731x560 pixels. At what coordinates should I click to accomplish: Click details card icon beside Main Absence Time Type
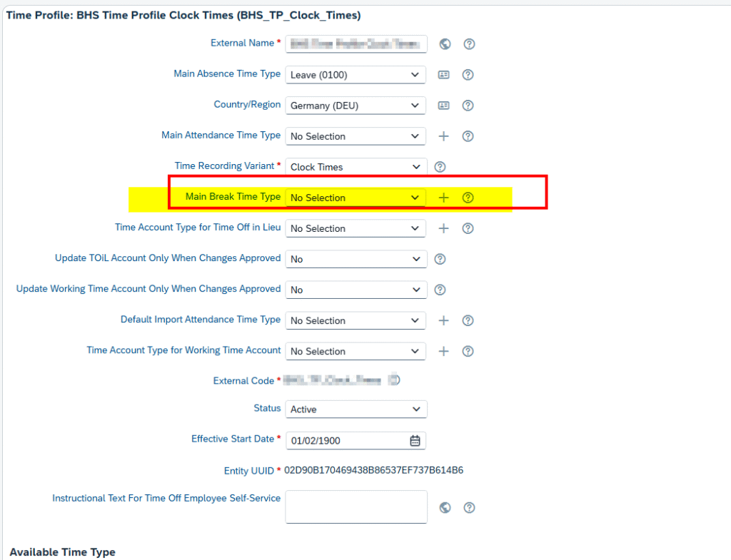click(443, 75)
